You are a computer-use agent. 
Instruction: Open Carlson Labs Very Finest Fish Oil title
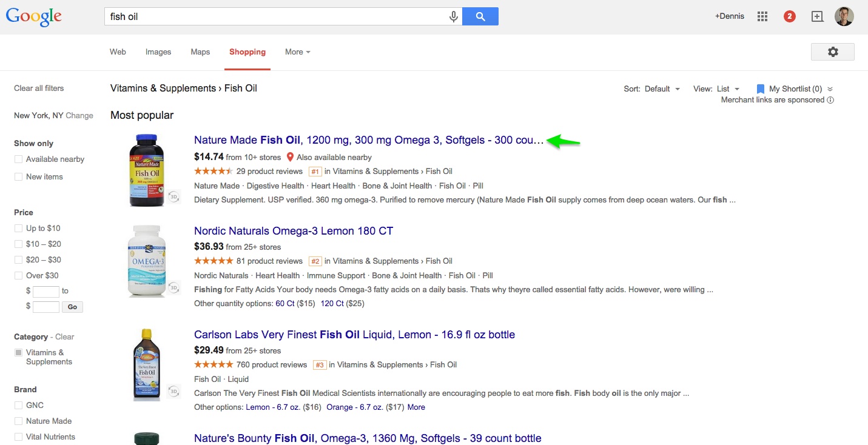coord(354,335)
